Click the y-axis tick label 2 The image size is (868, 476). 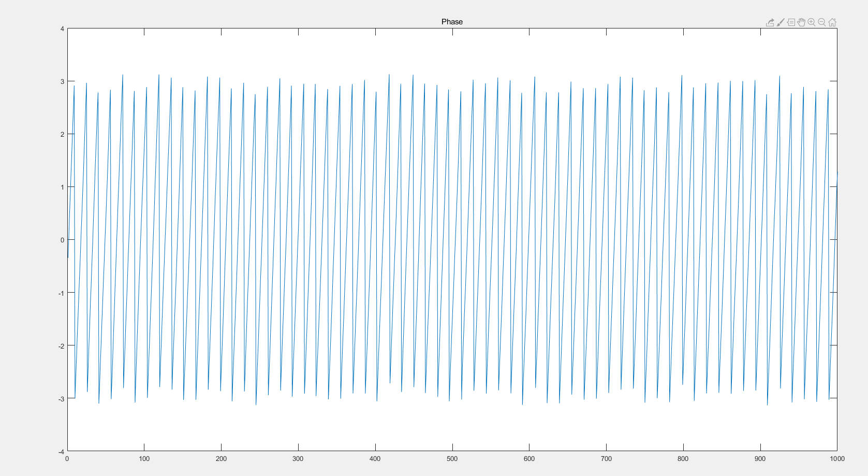63,134
